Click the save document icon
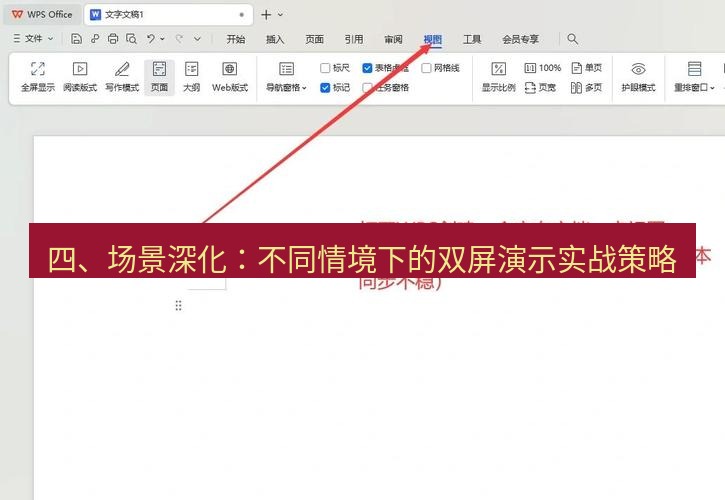 [76, 39]
